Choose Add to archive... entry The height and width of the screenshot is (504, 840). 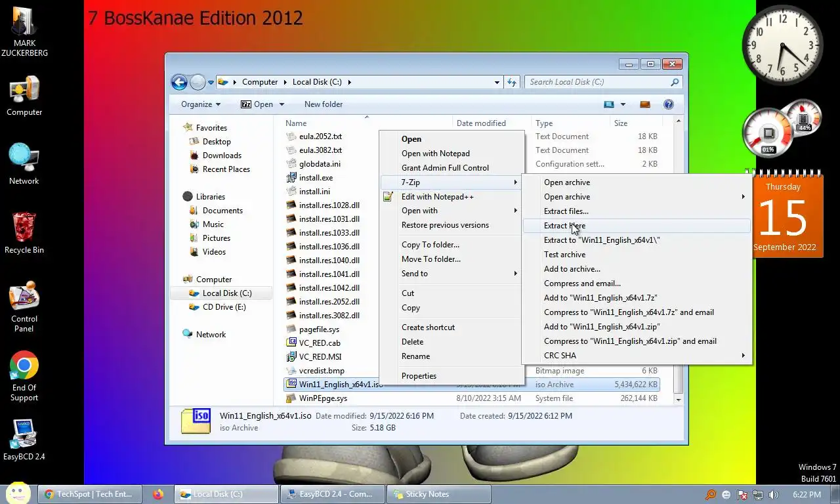(637, 269)
